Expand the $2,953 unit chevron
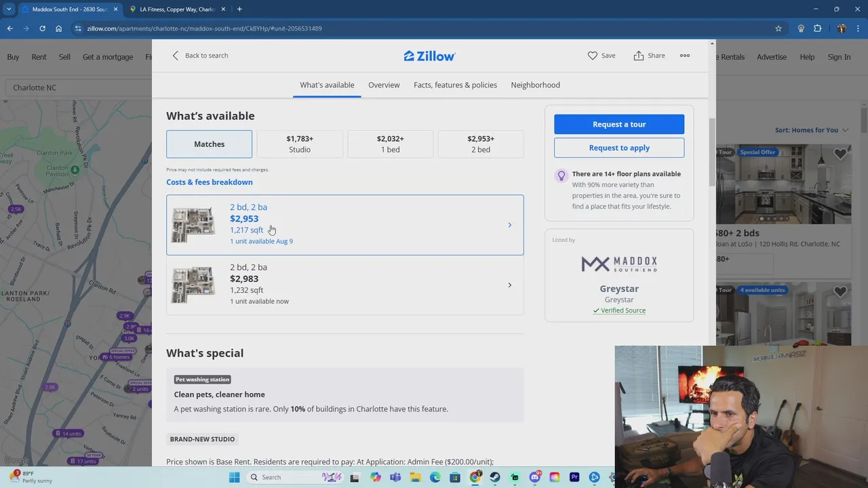 coord(510,225)
